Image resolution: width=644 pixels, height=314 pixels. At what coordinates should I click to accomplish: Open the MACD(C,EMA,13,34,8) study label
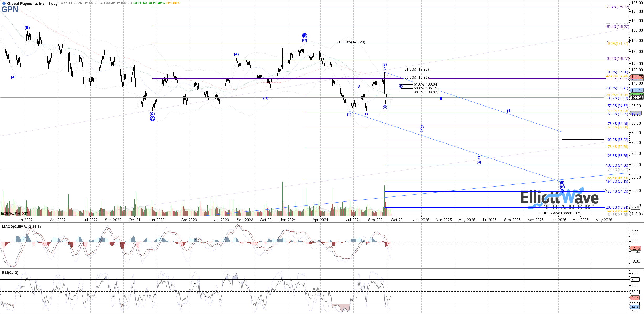point(21,227)
